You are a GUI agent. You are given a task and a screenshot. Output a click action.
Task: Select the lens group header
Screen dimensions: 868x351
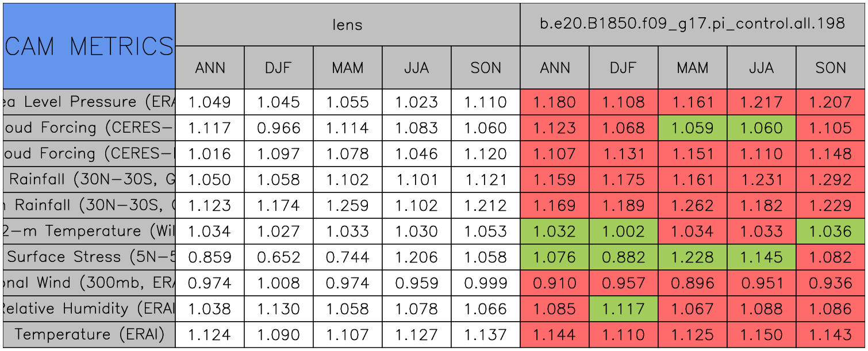pos(347,25)
